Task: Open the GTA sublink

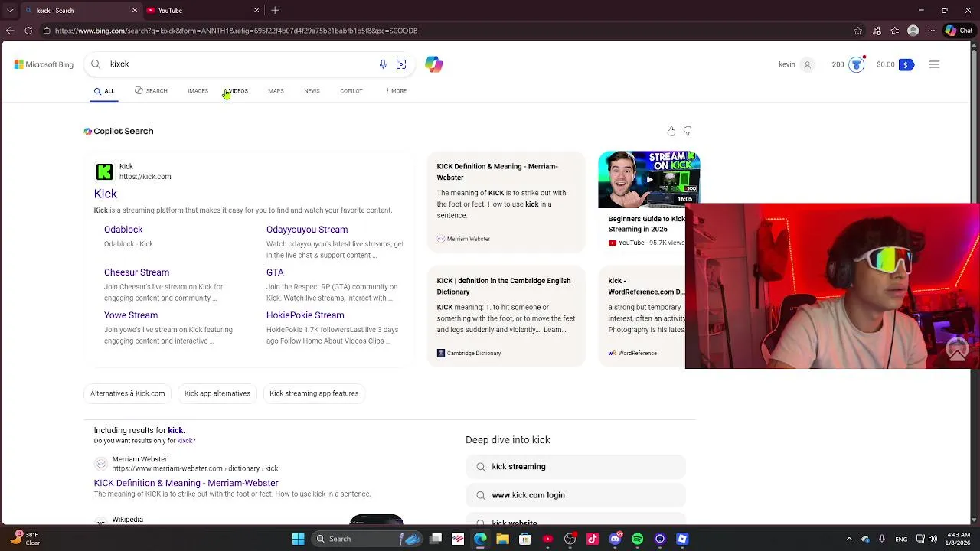Action: pyautogui.click(x=275, y=272)
